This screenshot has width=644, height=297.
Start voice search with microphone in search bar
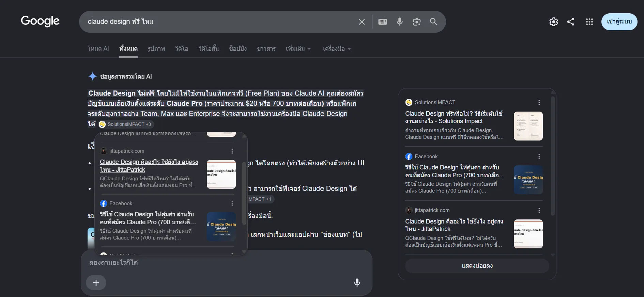[x=400, y=22]
